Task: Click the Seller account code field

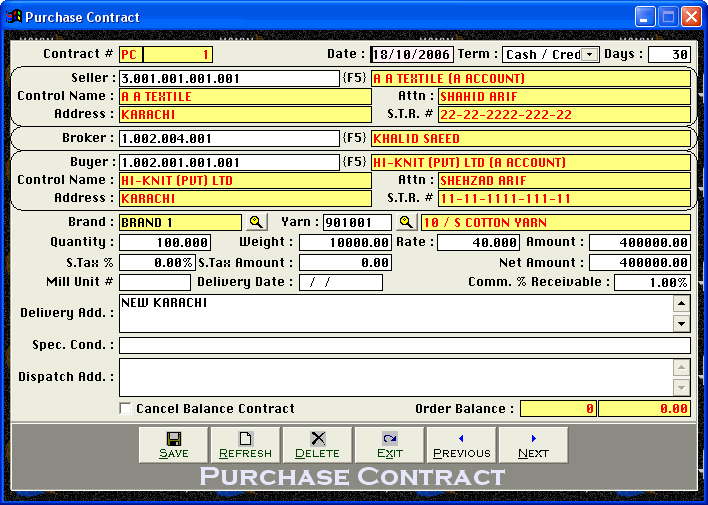Action: click(229, 79)
